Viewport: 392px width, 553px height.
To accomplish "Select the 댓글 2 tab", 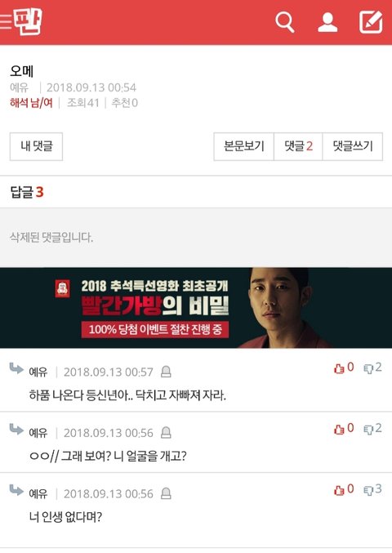I will pyautogui.click(x=298, y=146).
